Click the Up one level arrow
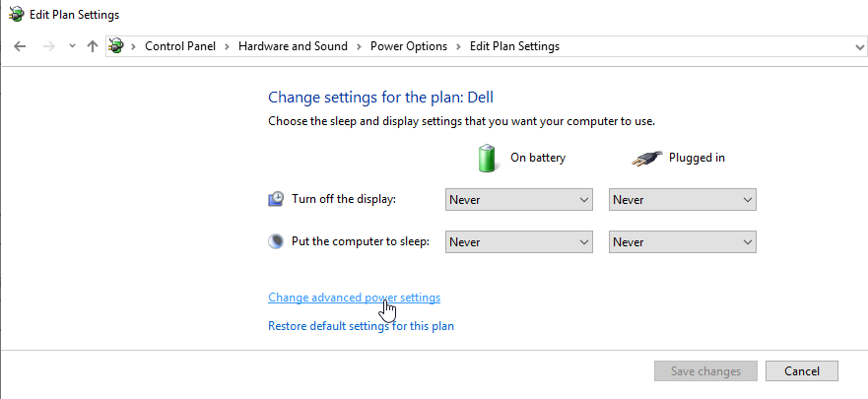This screenshot has width=868, height=399. [x=93, y=46]
